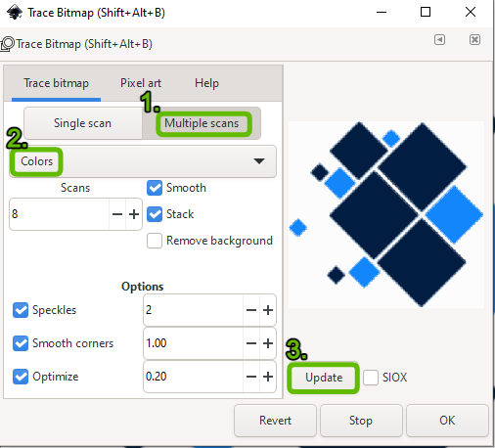Decrease the Scans count
Image resolution: width=495 pixels, height=448 pixels.
tap(117, 214)
